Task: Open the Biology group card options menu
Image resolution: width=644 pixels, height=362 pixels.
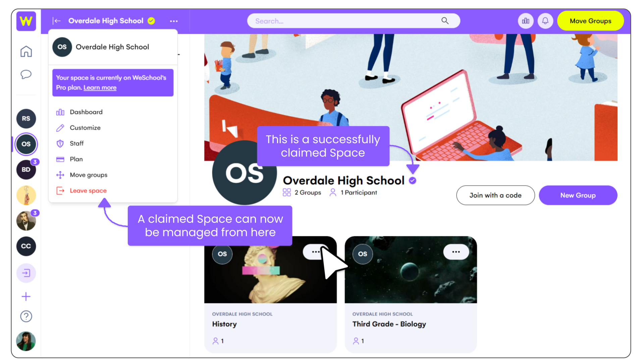Action: click(456, 252)
